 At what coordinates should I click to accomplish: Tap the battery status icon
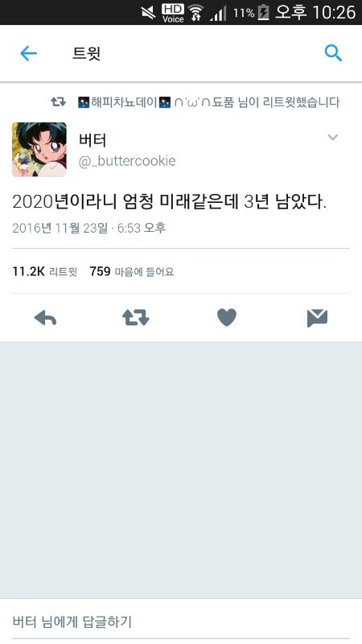click(263, 13)
